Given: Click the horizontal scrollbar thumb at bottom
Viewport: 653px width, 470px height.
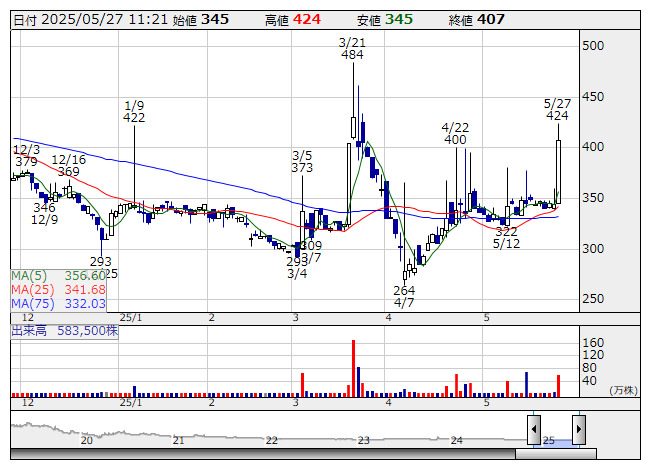Looking at the screenshot, I should [556, 454].
